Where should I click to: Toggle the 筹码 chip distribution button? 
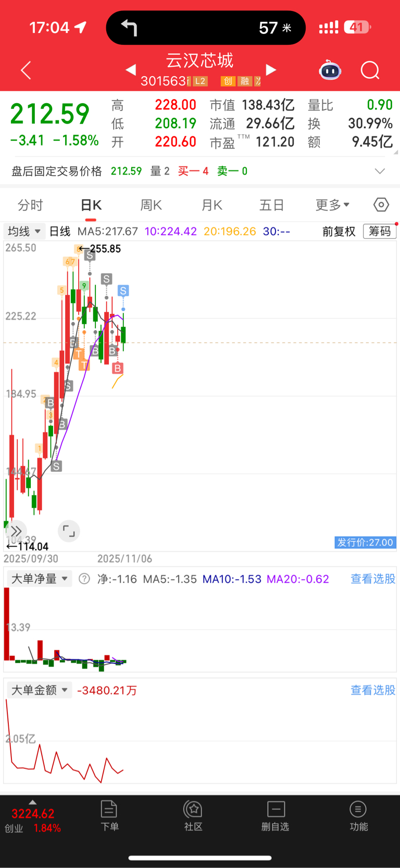(380, 231)
